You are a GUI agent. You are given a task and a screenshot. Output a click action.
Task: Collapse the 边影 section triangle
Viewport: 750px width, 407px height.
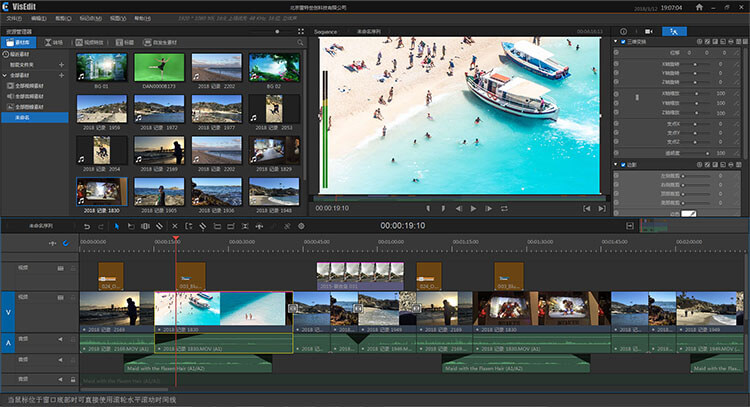click(x=616, y=165)
